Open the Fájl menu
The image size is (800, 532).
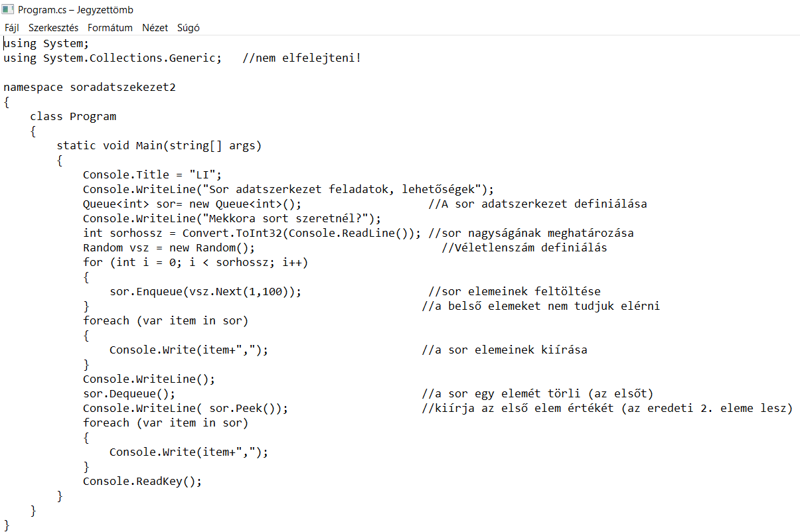[12, 28]
